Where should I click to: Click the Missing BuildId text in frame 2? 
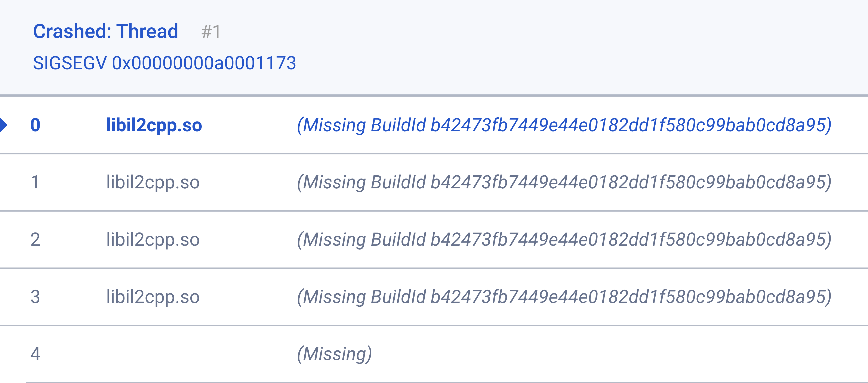point(564,240)
